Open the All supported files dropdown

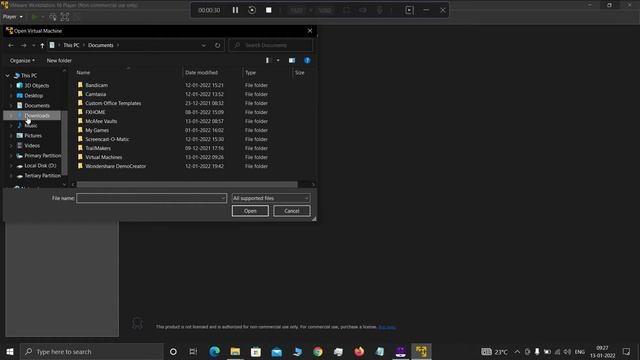271,198
